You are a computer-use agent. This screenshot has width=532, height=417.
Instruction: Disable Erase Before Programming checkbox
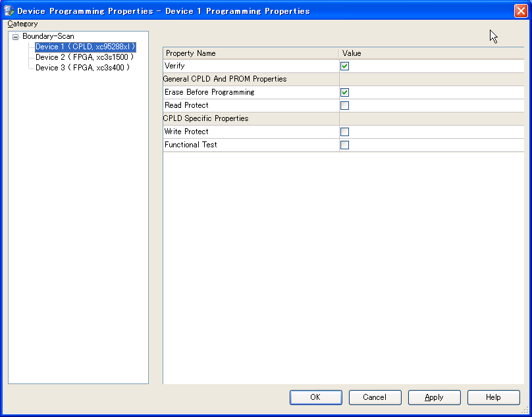(x=344, y=93)
